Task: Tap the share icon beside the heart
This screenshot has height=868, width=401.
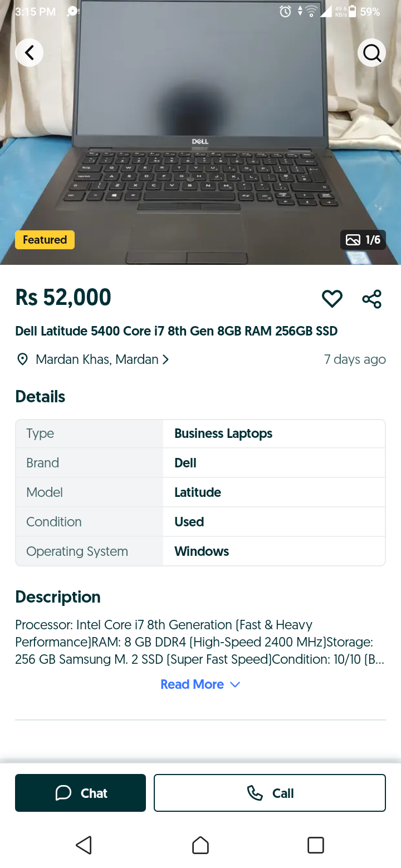Action: pos(371,299)
